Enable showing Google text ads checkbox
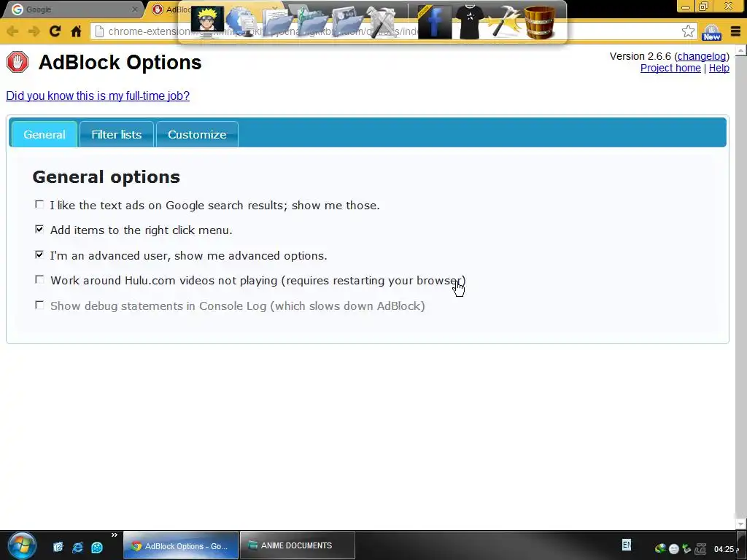Viewport: 747px width, 560px height. (x=39, y=205)
